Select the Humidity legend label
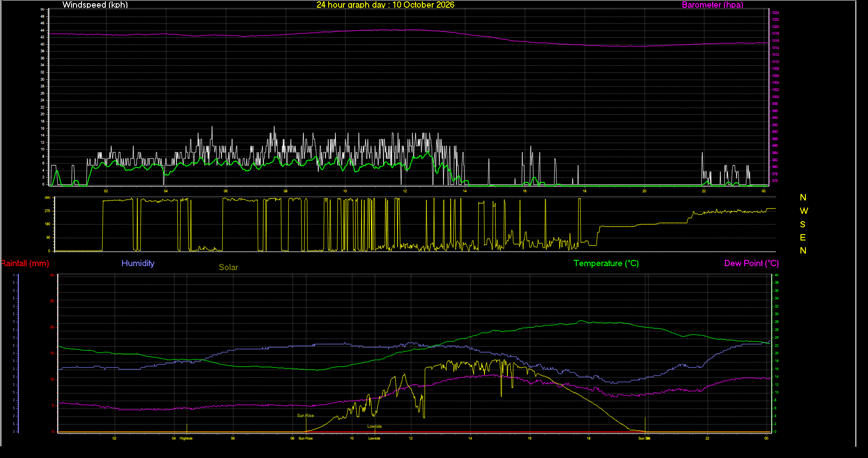The image size is (868, 458). coord(138,263)
